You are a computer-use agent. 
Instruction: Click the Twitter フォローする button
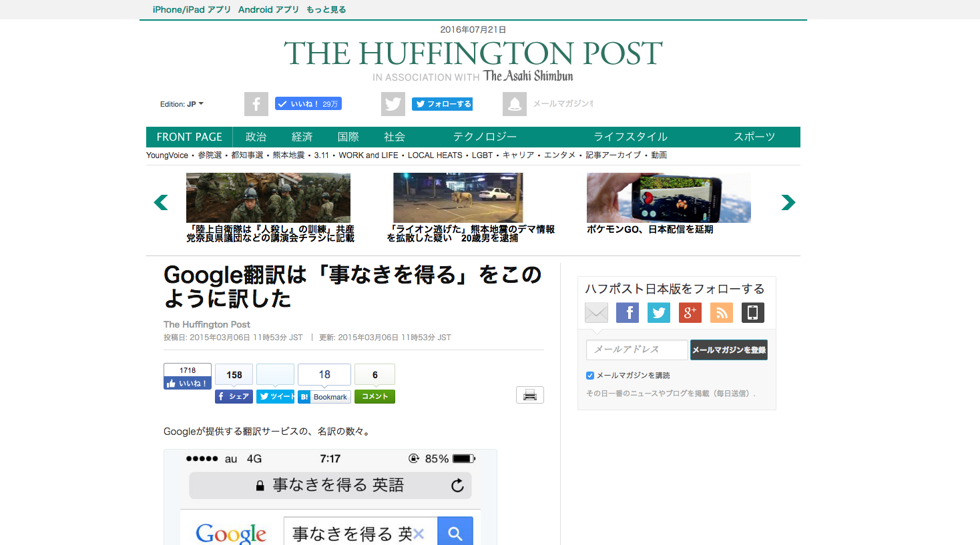click(442, 103)
